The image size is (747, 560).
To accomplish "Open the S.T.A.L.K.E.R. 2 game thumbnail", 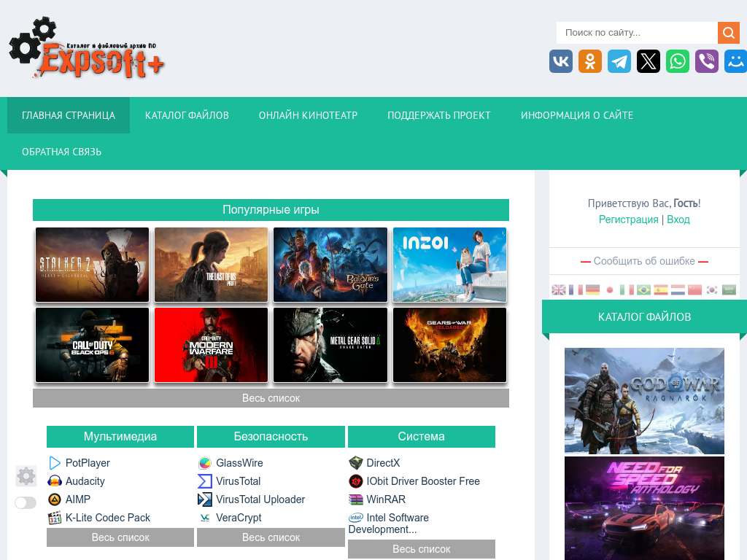I will click(x=93, y=265).
